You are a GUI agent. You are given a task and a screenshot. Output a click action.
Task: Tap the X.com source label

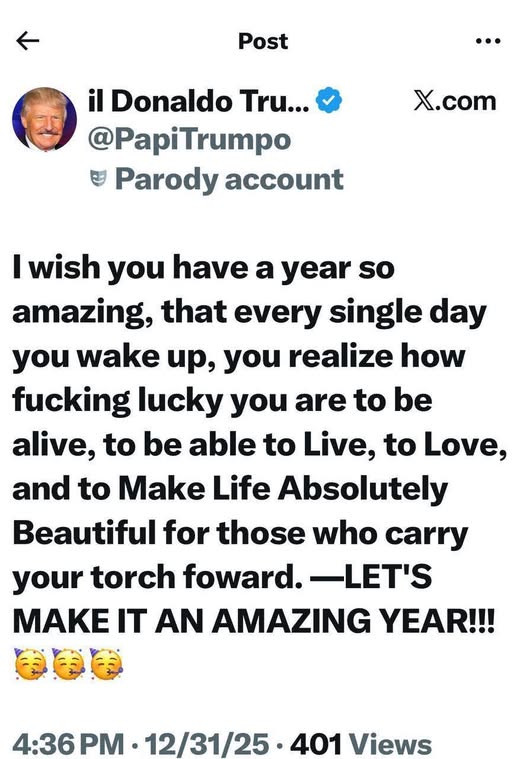pyautogui.click(x=455, y=101)
